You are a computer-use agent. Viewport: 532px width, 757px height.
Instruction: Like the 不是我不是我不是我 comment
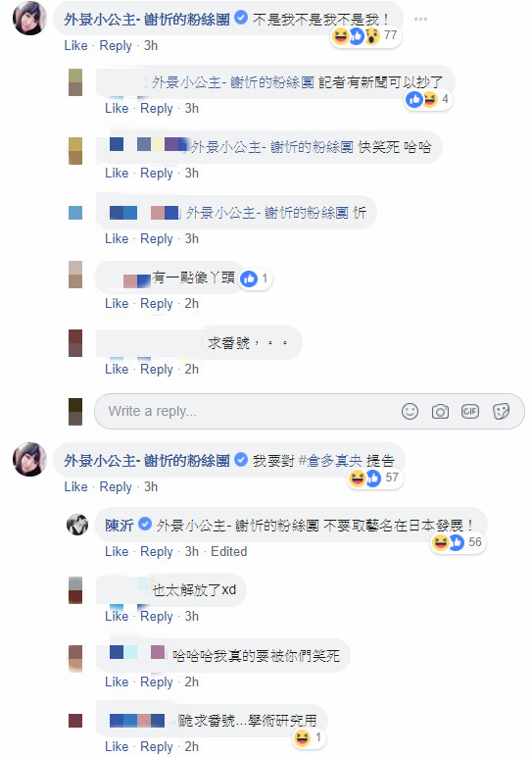75,45
